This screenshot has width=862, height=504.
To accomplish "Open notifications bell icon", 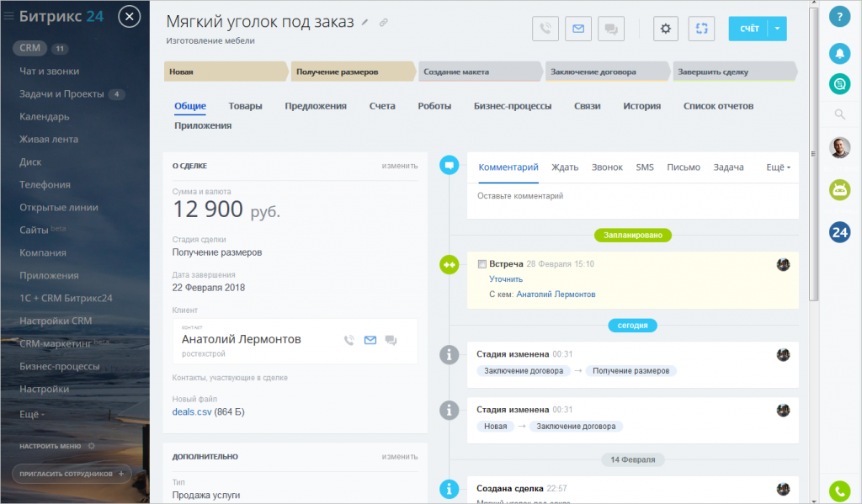I will click(x=839, y=54).
